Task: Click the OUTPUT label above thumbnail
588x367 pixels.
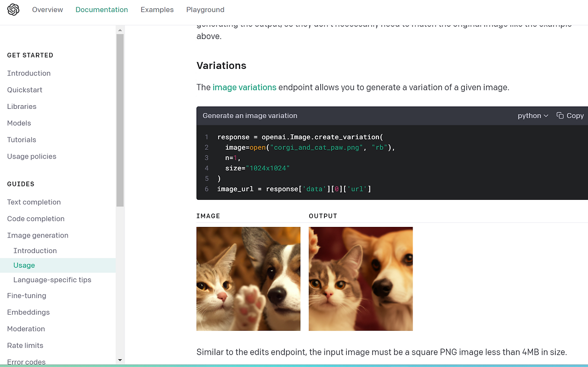Action: (323, 216)
